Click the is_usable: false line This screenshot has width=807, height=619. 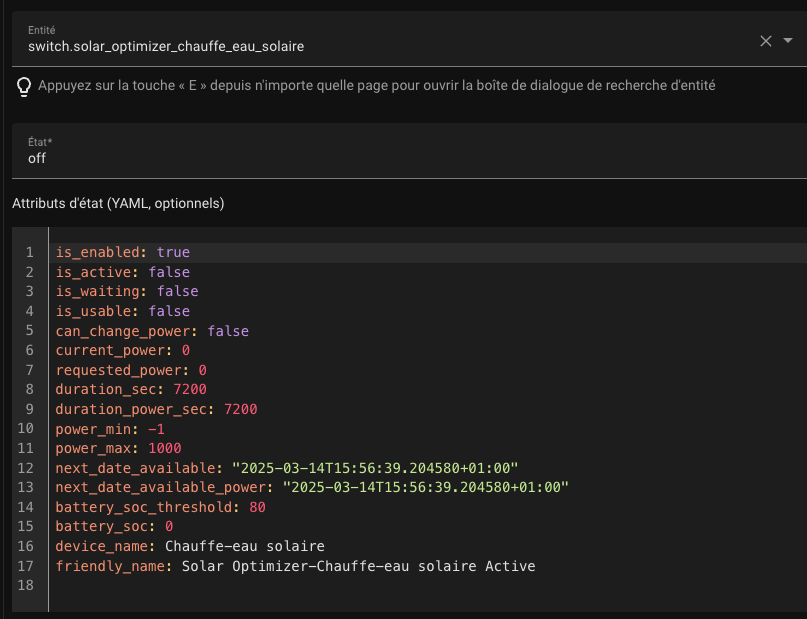[x=122, y=311]
